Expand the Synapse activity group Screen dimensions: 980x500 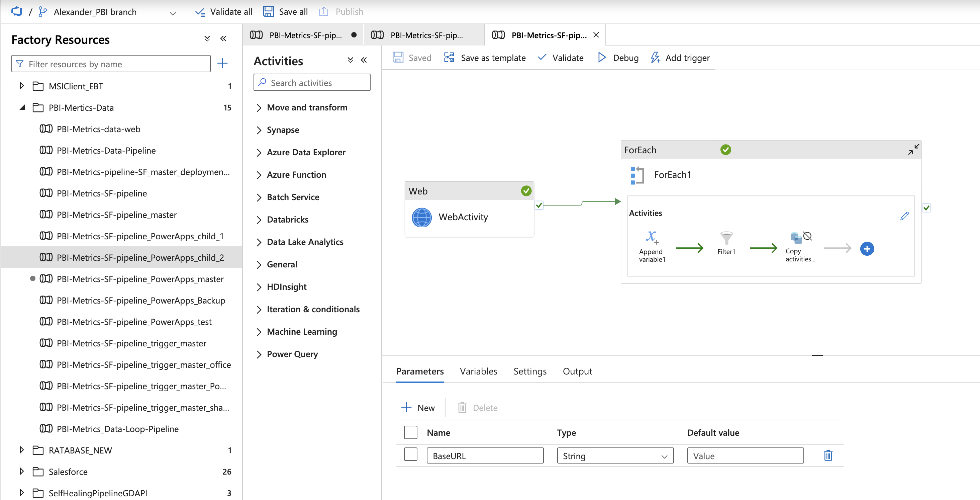(259, 130)
